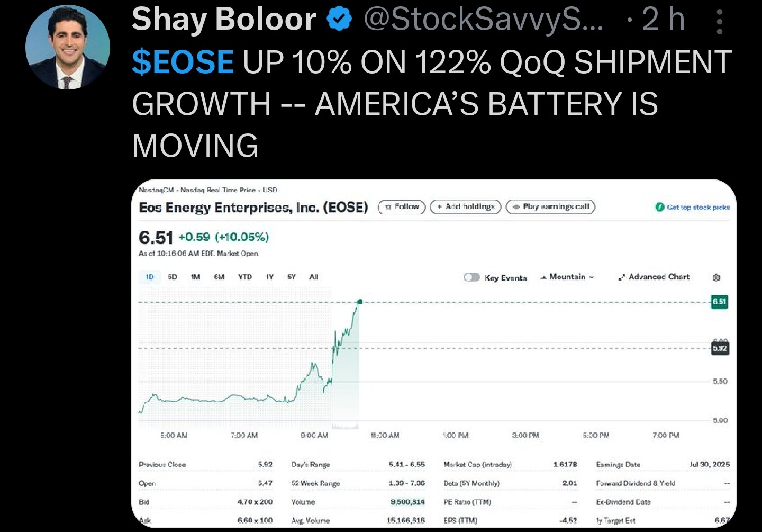This screenshot has height=532, width=762.
Task: Toggle the Key Events switch
Action: pos(471,277)
